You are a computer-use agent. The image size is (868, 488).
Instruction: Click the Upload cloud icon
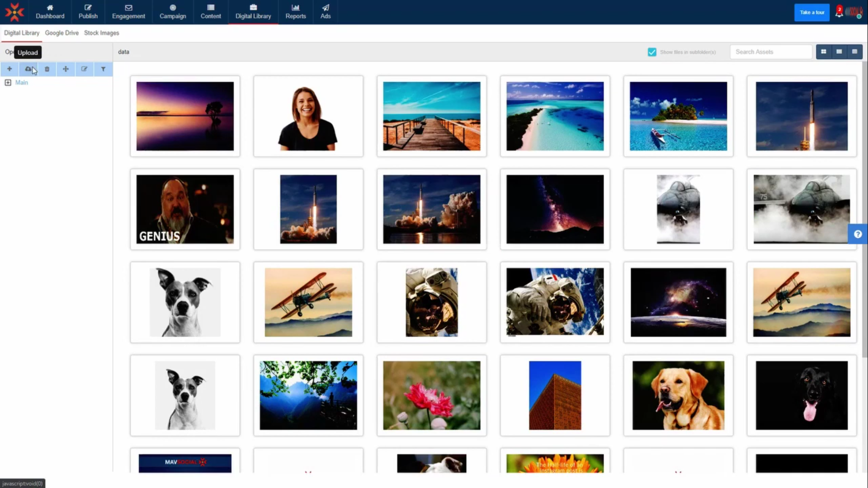tap(28, 69)
